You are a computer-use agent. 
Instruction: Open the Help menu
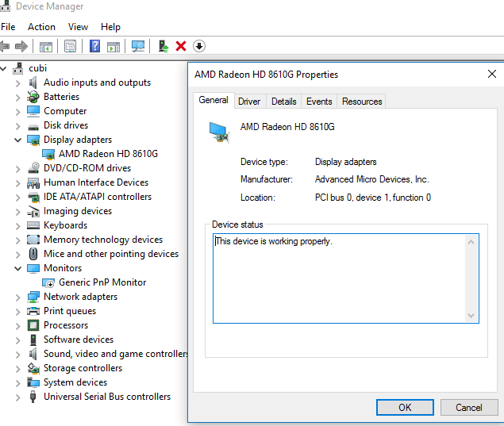[x=110, y=27]
